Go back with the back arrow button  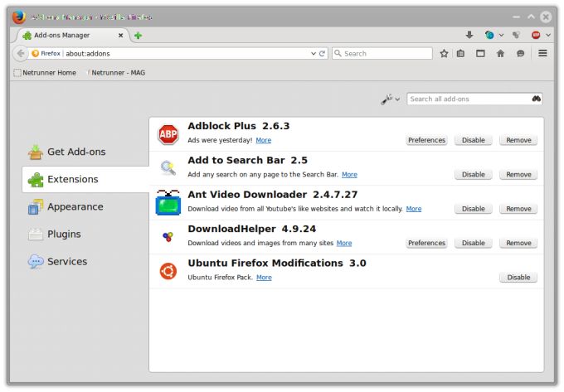pyautogui.click(x=21, y=54)
